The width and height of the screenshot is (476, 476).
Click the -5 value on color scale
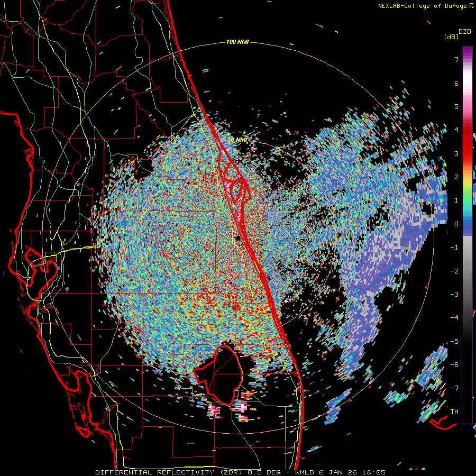454,342
